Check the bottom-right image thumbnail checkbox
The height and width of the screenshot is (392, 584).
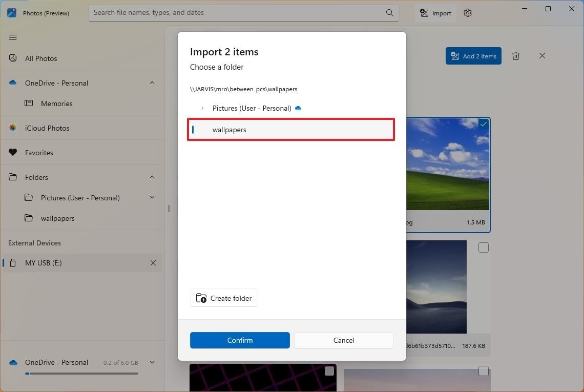(483, 370)
